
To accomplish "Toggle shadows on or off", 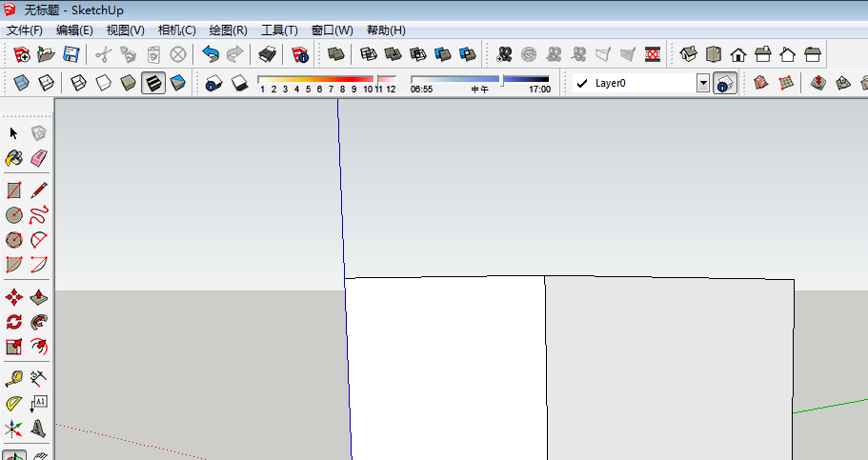I will [239, 83].
